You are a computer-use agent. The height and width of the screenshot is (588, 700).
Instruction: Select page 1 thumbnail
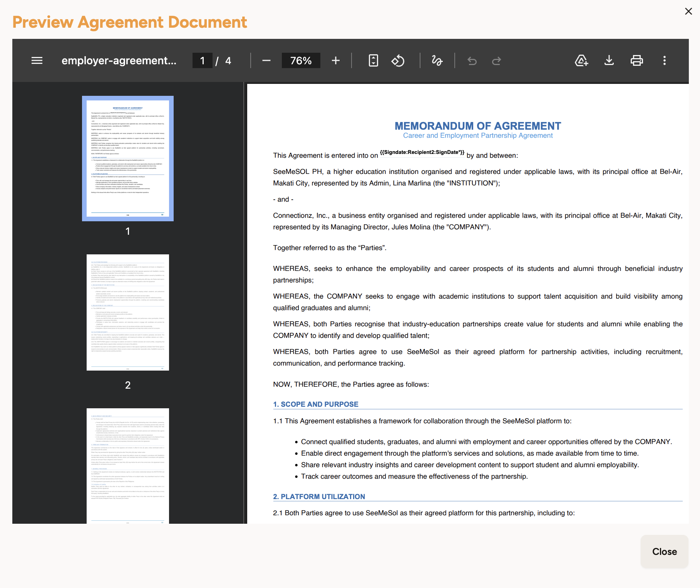(x=127, y=158)
